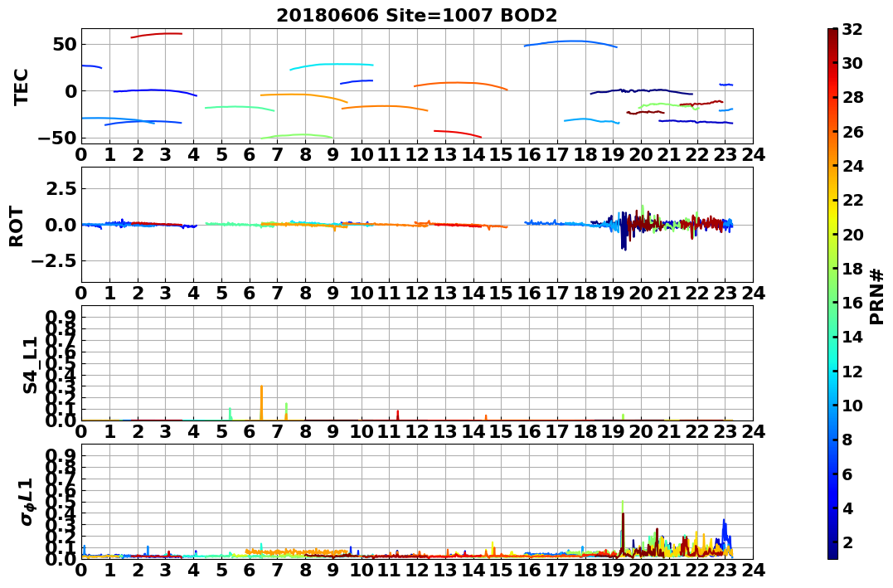
Task: Click the 2.5 tick on the ROT y-axis
Action: tap(61, 188)
